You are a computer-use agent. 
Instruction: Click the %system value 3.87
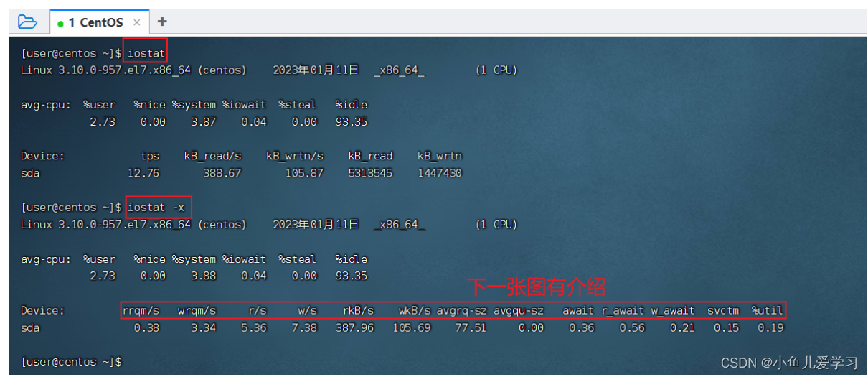(204, 122)
